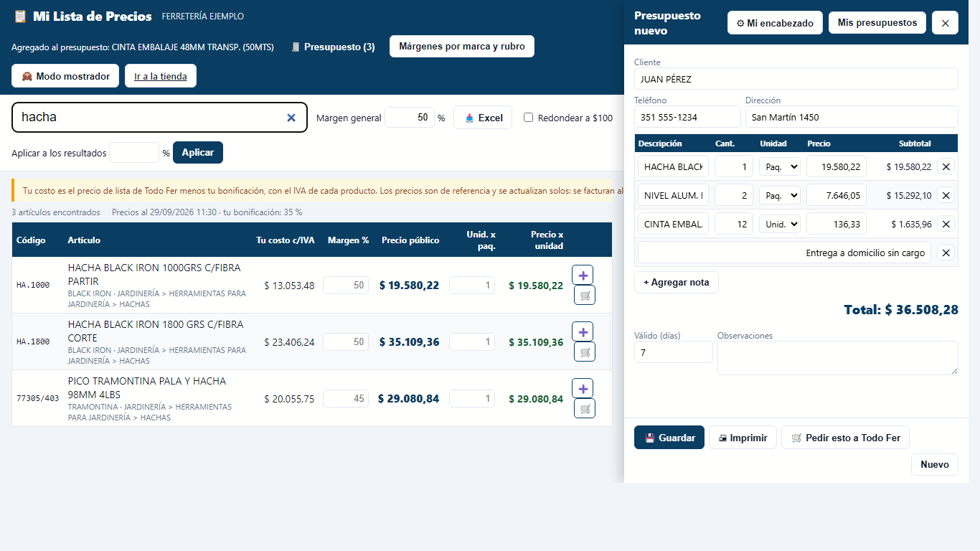Switch to Modo mostrador
This screenshot has width=980, height=551.
tap(65, 76)
